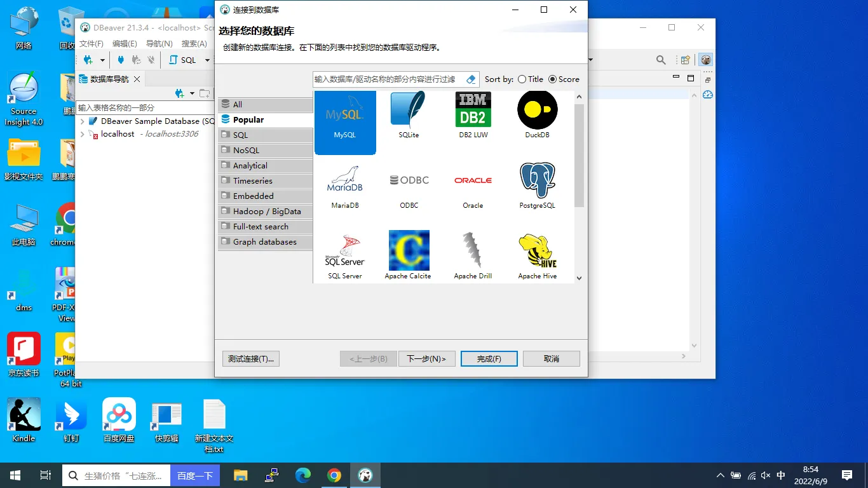This screenshot has height=488, width=868.
Task: Select the MySQL database driver
Action: point(345,122)
